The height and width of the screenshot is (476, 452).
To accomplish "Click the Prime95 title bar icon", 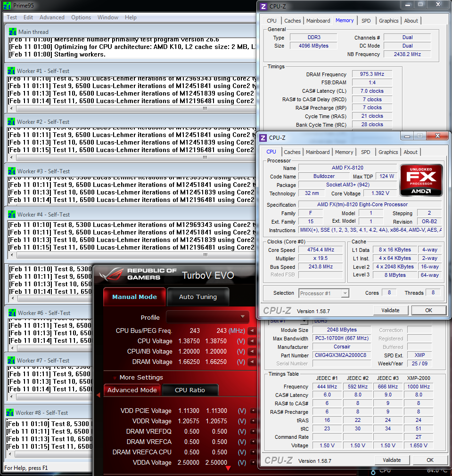I will pos(6,6).
